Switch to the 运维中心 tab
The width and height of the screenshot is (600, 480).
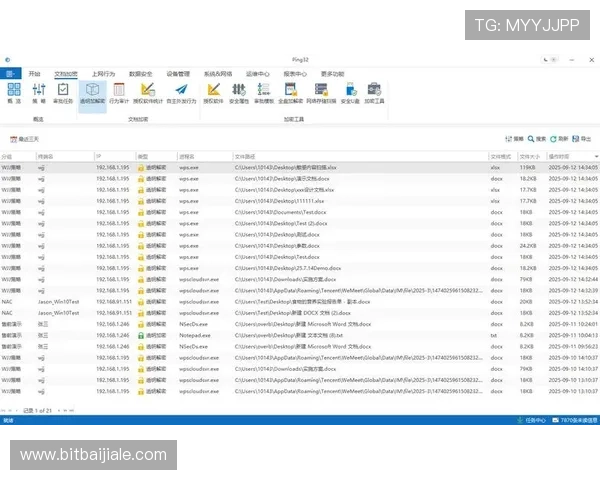(255, 74)
